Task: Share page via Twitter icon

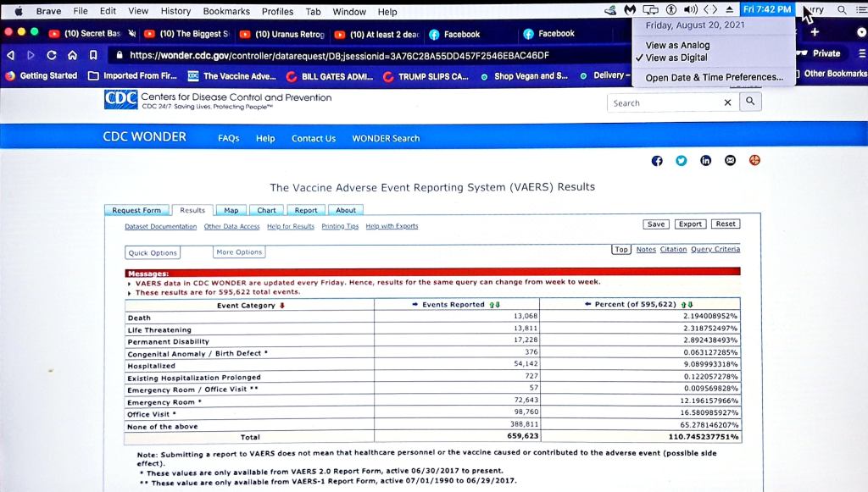Action: (x=681, y=161)
